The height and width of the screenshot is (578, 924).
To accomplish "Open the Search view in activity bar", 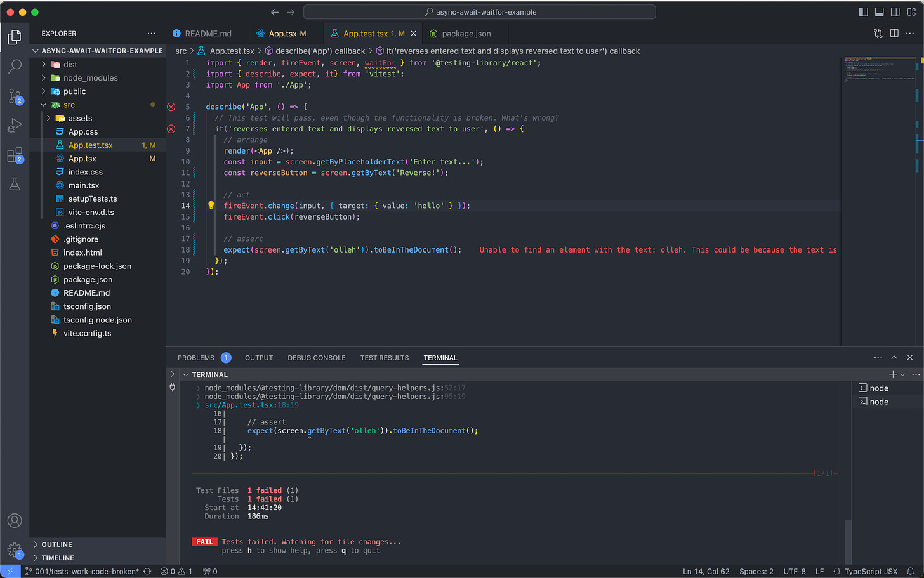I will (15, 66).
